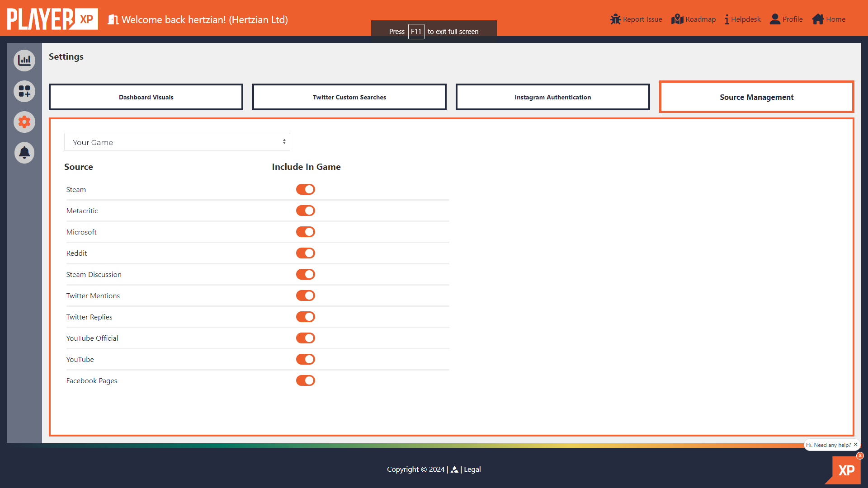Select the Source Management tab
The image size is (868, 488).
point(757,97)
